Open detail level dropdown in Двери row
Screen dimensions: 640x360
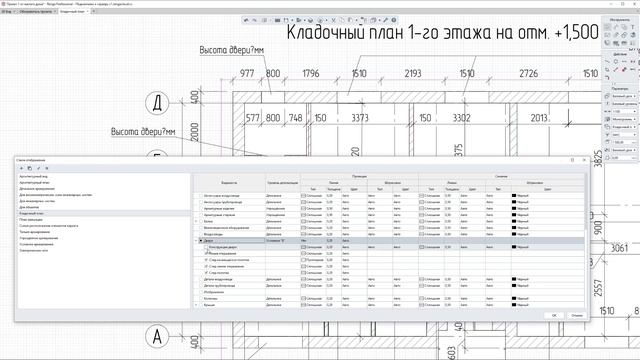point(282,241)
